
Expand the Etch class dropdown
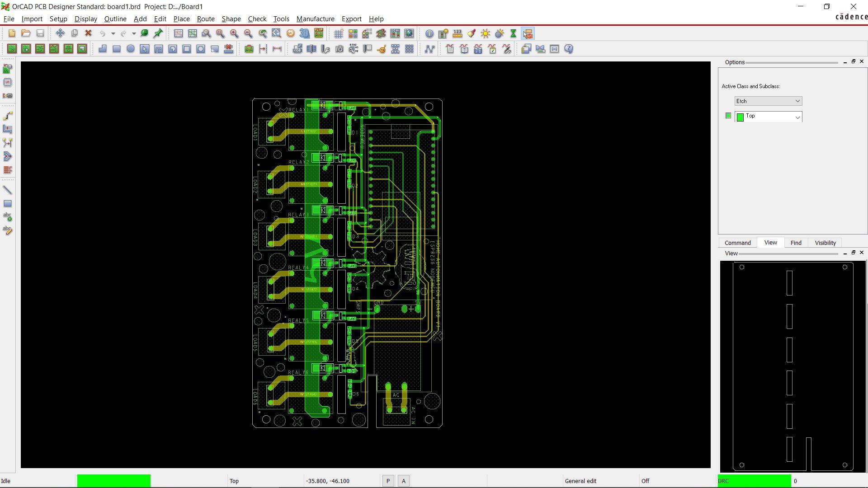(x=797, y=100)
